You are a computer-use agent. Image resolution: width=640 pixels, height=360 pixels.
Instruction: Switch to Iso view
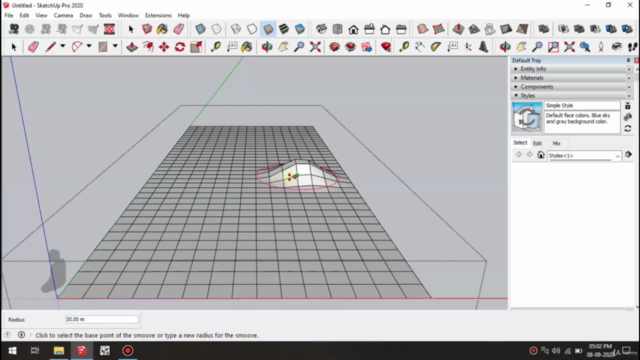[x=321, y=29]
